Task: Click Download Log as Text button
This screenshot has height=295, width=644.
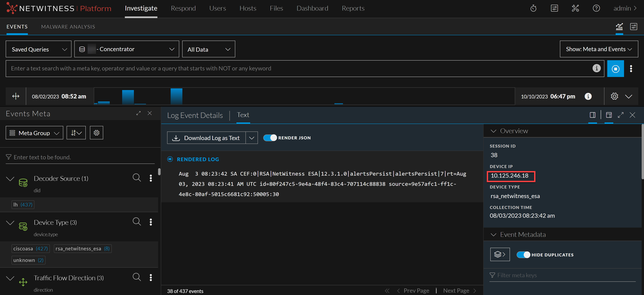Action: click(207, 138)
